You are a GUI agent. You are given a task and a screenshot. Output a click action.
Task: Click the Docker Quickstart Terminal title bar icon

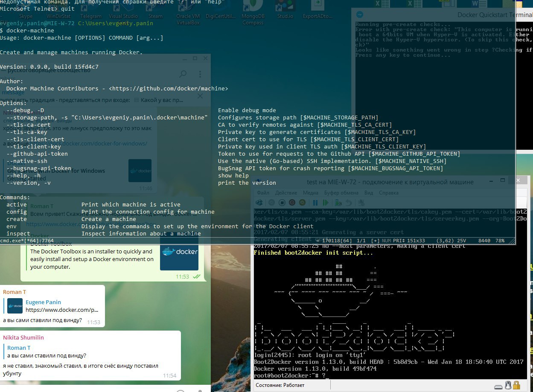point(359,14)
